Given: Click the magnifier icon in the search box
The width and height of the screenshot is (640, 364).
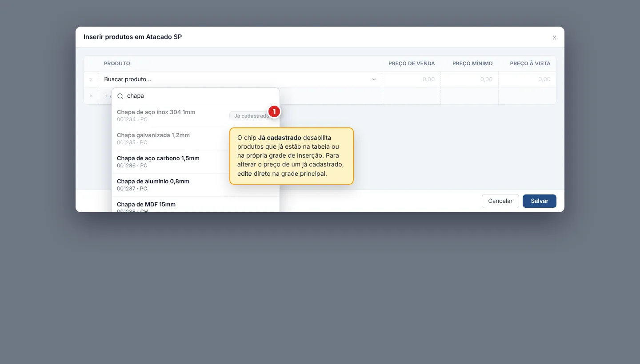Looking at the screenshot, I should coord(120,96).
